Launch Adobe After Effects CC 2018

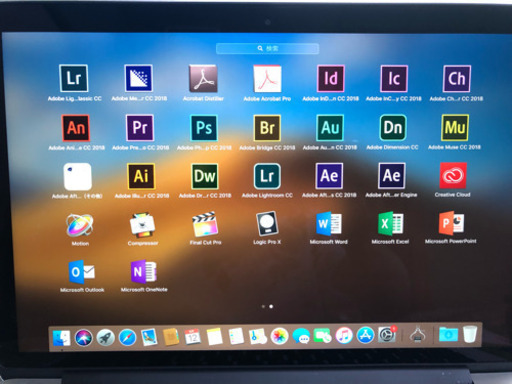329,176
